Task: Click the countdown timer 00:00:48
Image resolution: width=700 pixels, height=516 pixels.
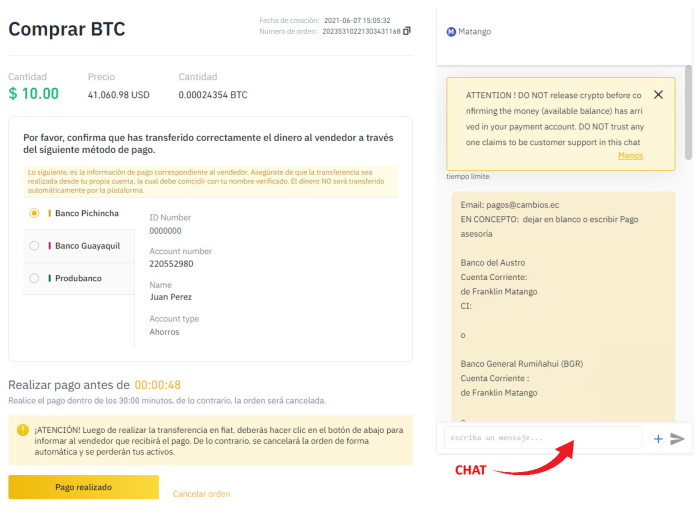Action: point(158,385)
